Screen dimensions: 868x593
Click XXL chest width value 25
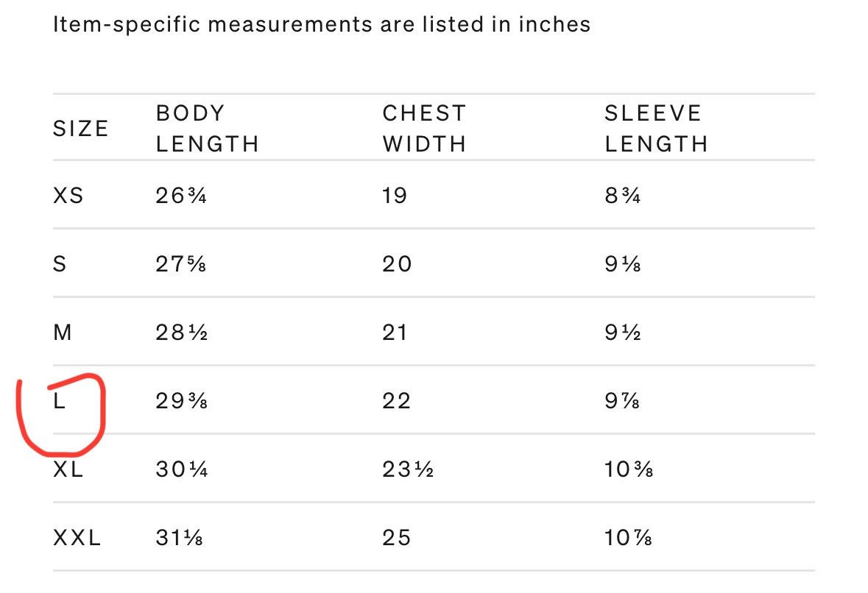[396, 538]
